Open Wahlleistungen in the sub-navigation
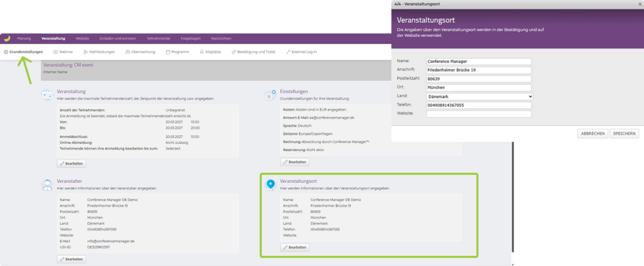Screen dimensions: 644x266 pos(99,52)
